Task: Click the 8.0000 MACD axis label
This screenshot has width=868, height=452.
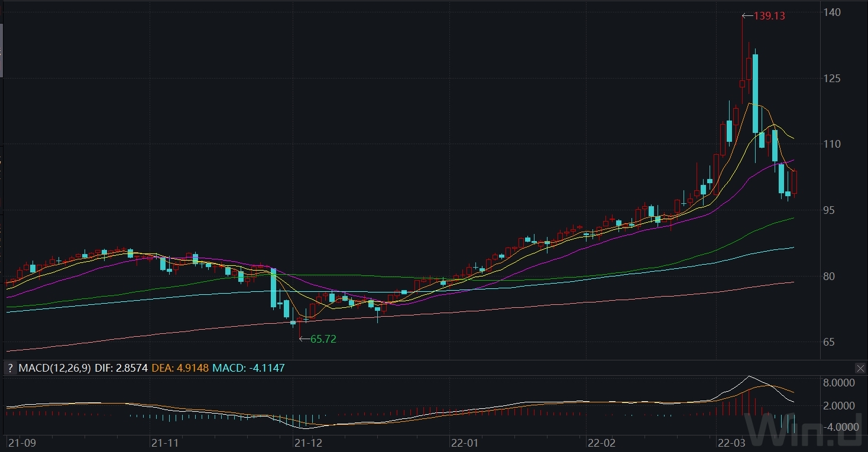Action: click(840, 383)
